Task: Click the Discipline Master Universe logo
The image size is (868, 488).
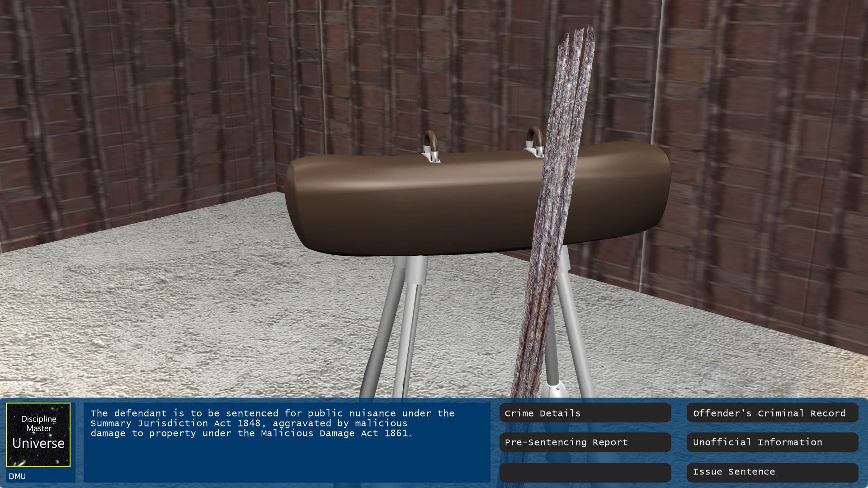Action: click(38, 434)
